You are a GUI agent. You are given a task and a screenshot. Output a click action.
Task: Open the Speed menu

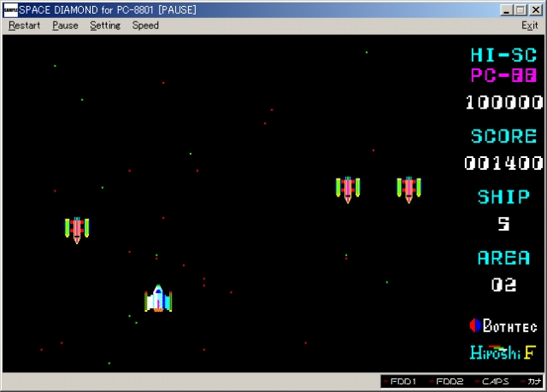pos(145,26)
